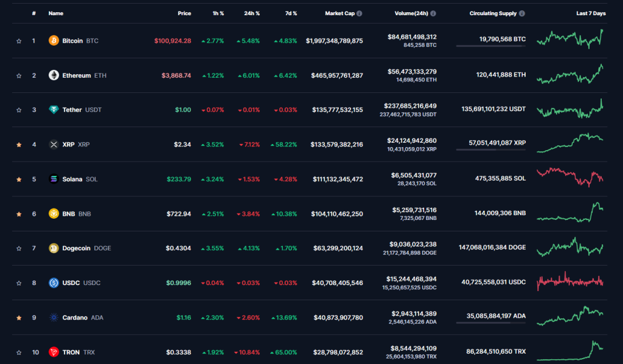The height and width of the screenshot is (364, 623).
Task: Sort by Price column header
Action: (x=184, y=13)
